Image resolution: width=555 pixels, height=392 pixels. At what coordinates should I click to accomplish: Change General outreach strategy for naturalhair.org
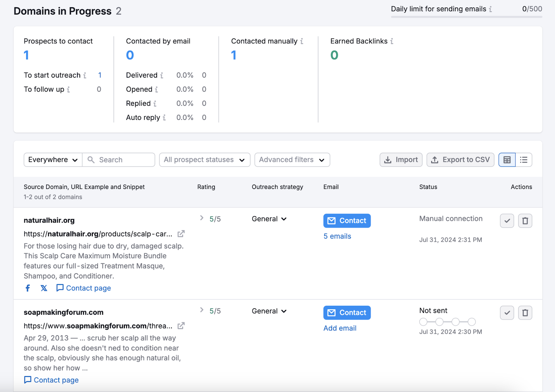point(269,219)
